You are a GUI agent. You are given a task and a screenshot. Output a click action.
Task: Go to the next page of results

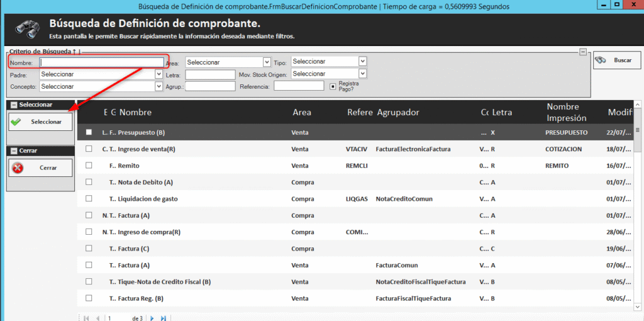click(152, 318)
